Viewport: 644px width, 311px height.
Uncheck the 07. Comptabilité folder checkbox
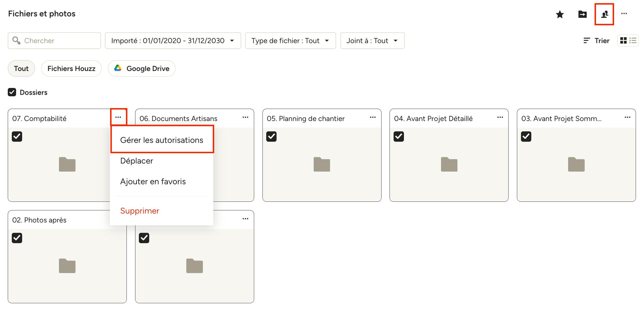[x=17, y=137]
